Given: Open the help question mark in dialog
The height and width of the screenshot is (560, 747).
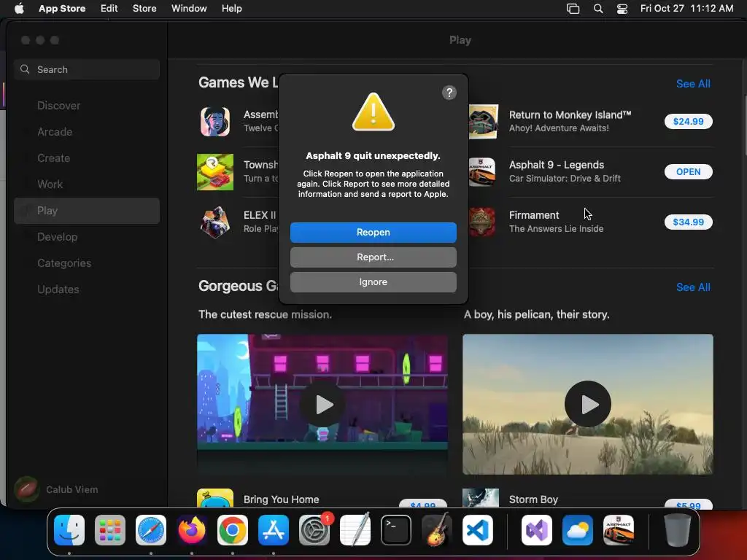Looking at the screenshot, I should [449, 93].
